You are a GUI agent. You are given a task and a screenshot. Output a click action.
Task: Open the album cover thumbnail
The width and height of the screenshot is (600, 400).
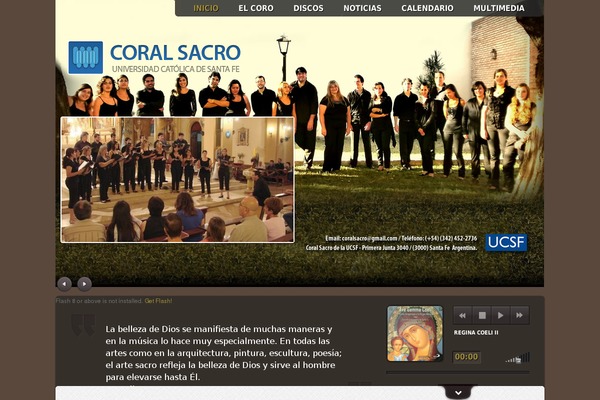[415, 333]
